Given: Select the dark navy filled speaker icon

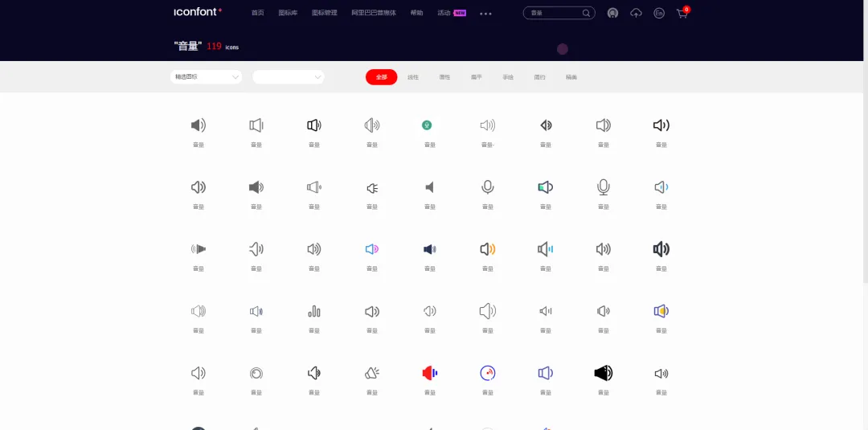Looking at the screenshot, I should click(x=429, y=250).
